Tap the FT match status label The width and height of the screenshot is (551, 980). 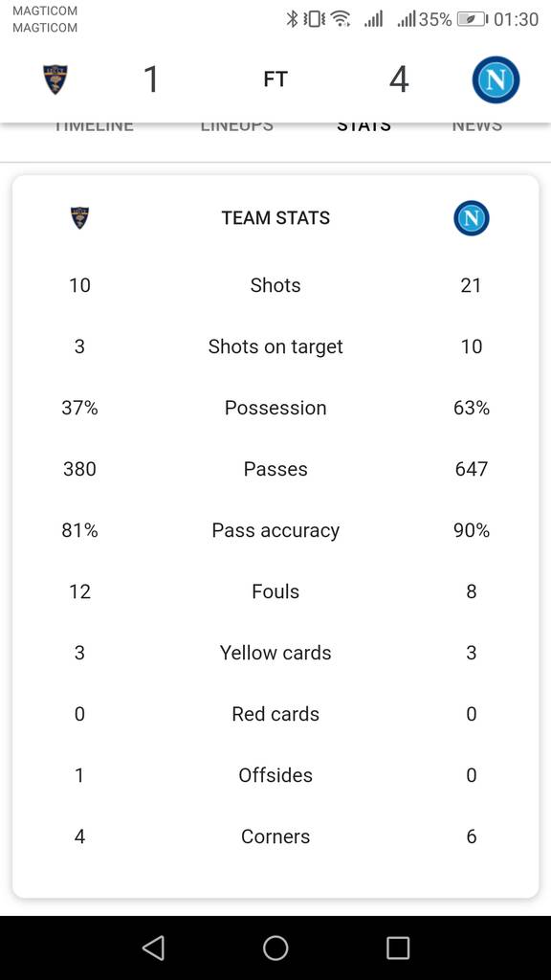point(275,80)
